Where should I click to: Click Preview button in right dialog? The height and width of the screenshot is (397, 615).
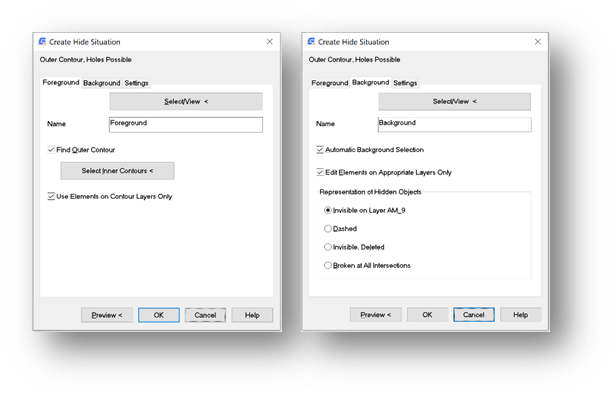[375, 315]
